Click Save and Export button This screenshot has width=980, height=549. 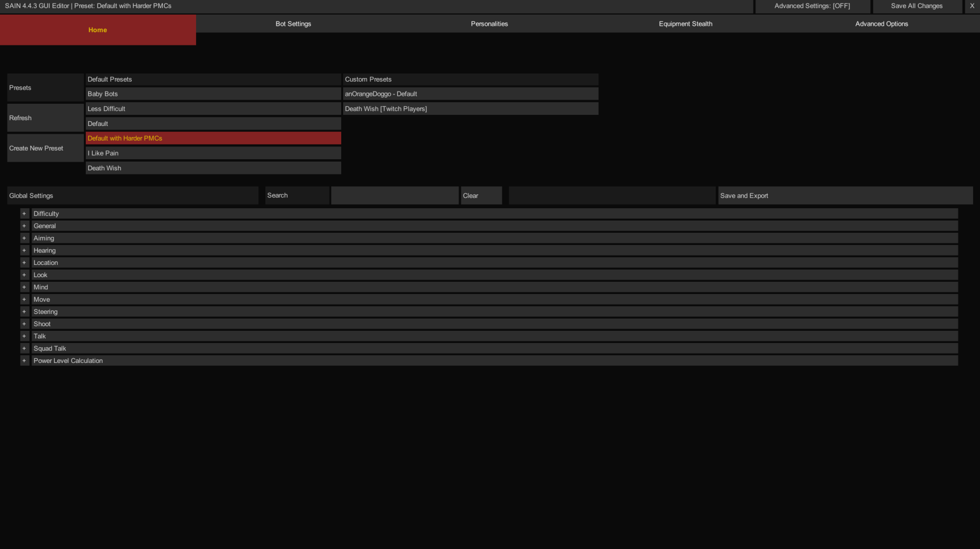845,195
